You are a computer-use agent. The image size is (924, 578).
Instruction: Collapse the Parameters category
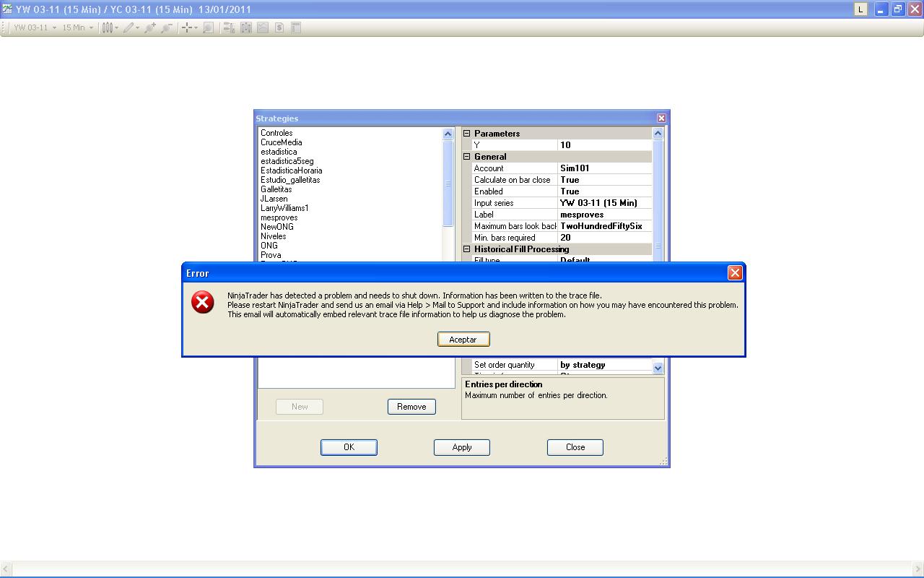coord(466,134)
